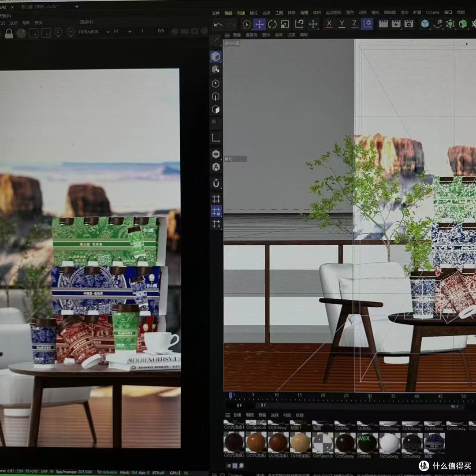
Task: Open the 渲染 menu
Action: point(404,12)
